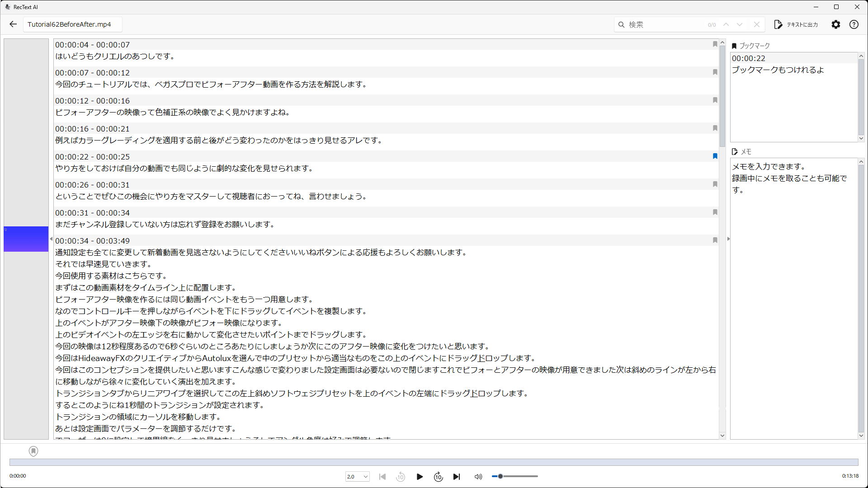Open the settings gear
868x488 pixels.
[x=836, y=24]
